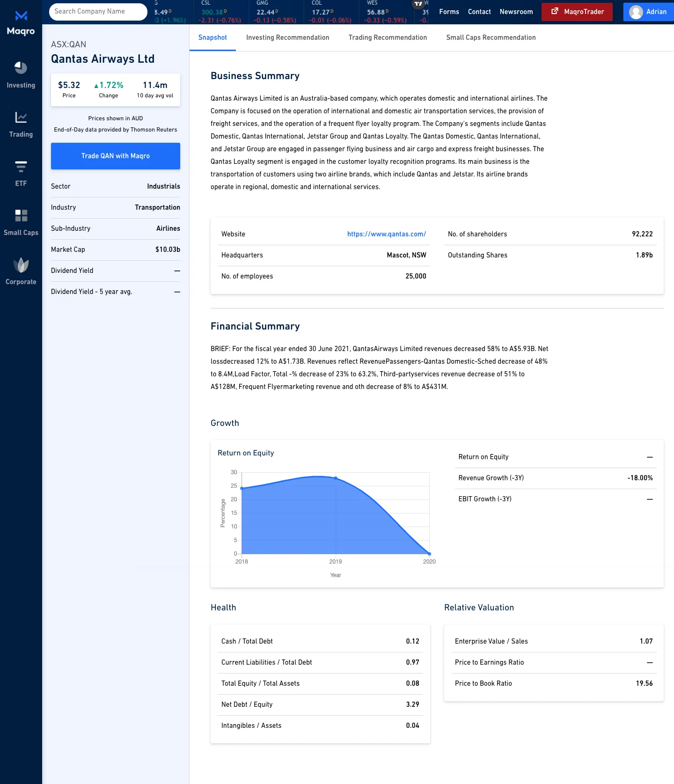674x784 pixels.
Task: Click the ASX:QAN ticker code
Action: [x=68, y=44]
